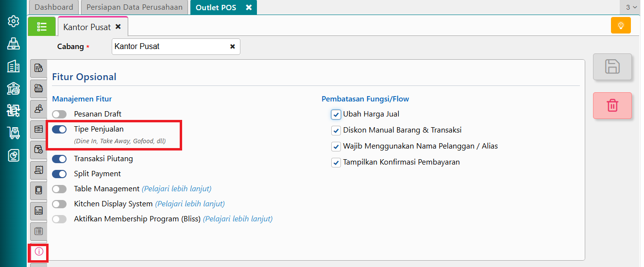Screen dimensions: 644x267
Task: Open the pink info icon tab
Action: coord(39,251)
